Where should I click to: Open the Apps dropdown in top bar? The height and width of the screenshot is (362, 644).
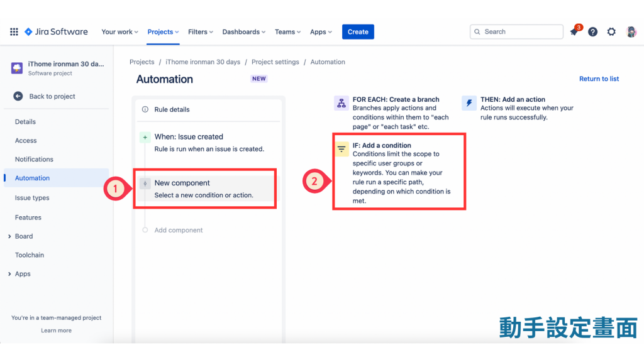coord(321,31)
